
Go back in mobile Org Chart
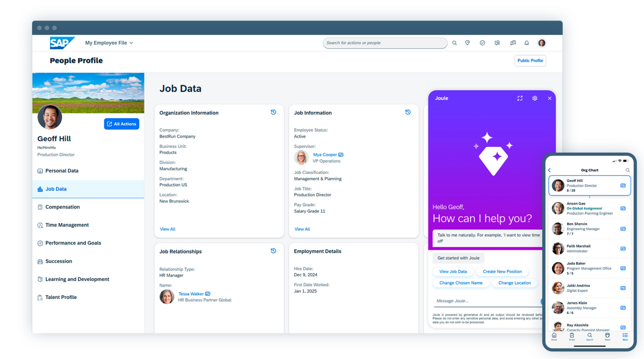tap(550, 170)
